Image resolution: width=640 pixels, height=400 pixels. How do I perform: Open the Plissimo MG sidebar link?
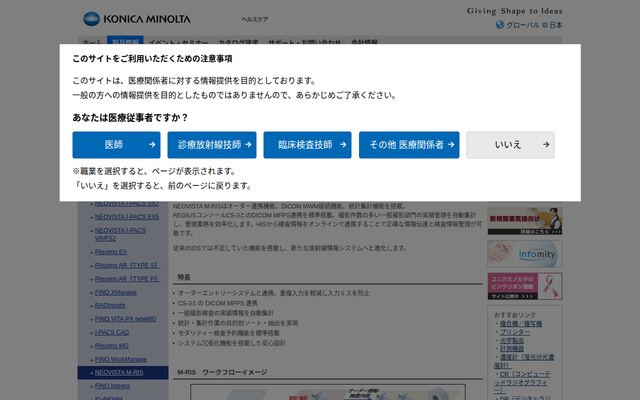[111, 346]
